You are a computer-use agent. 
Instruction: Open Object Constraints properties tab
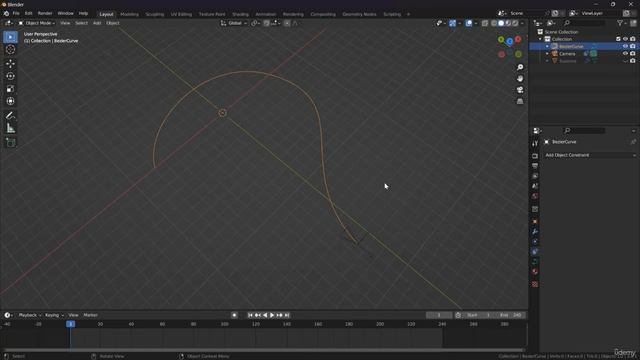tap(535, 252)
